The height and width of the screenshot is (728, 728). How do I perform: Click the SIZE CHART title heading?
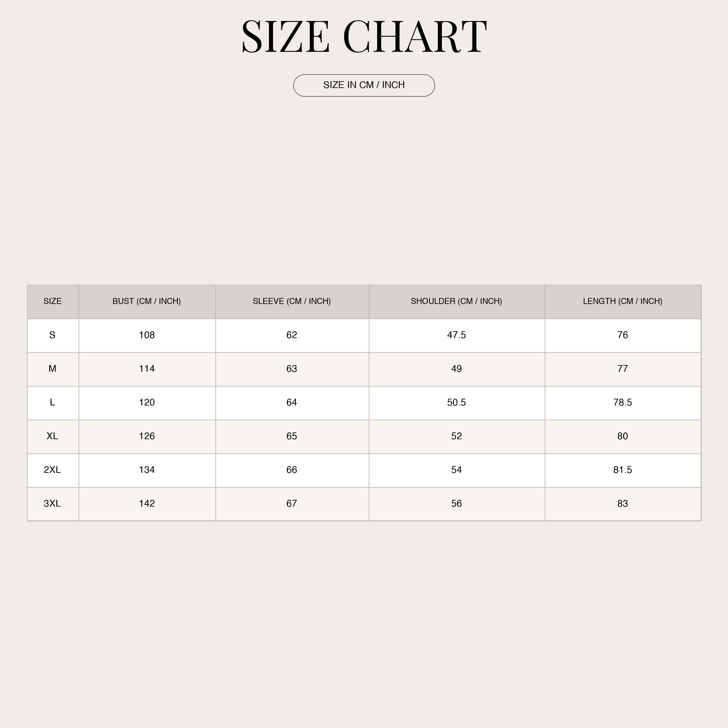click(x=364, y=36)
